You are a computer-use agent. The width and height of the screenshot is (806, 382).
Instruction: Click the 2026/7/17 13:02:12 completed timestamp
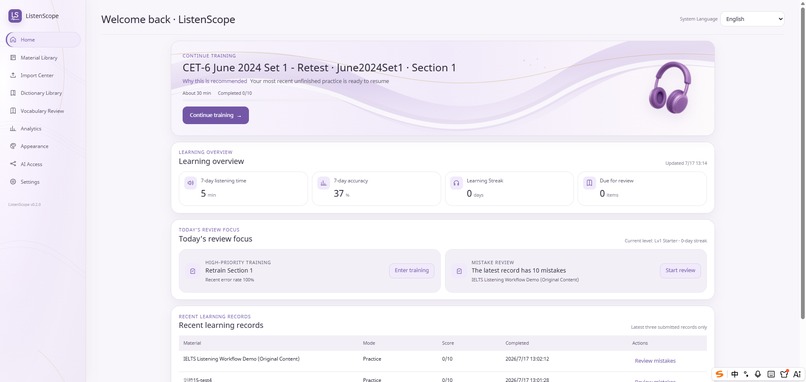click(x=527, y=359)
